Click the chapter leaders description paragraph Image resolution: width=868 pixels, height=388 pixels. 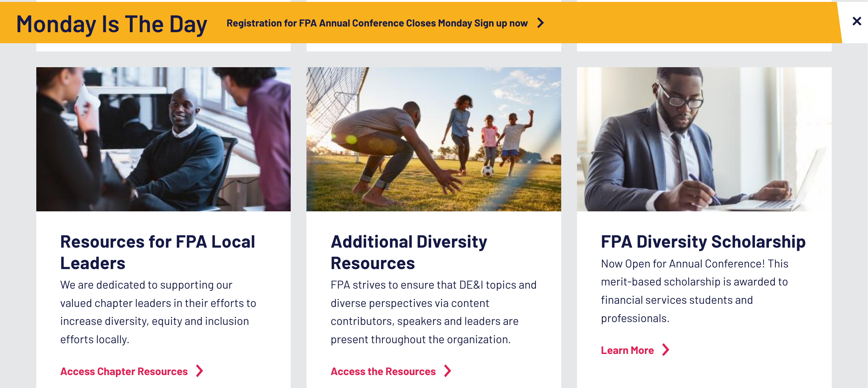click(158, 312)
